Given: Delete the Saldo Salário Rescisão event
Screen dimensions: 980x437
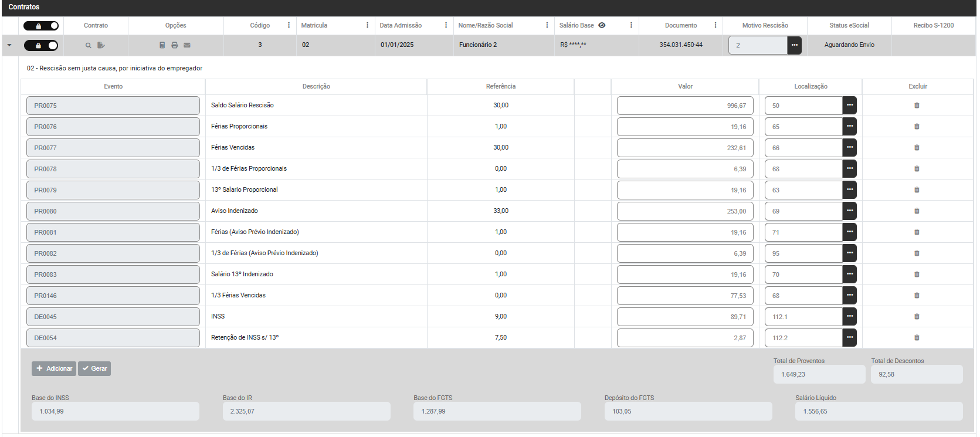Looking at the screenshot, I should pyautogui.click(x=917, y=106).
